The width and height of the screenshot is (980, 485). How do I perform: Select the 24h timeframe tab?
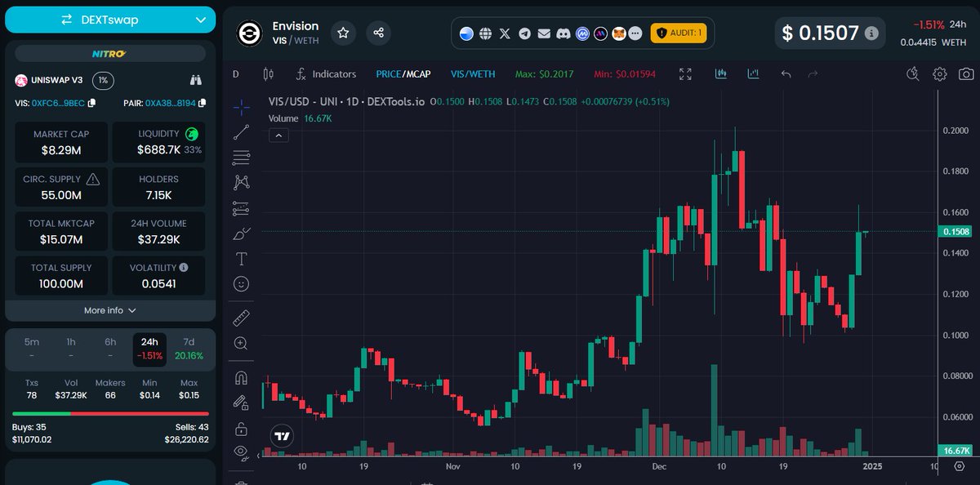149,349
